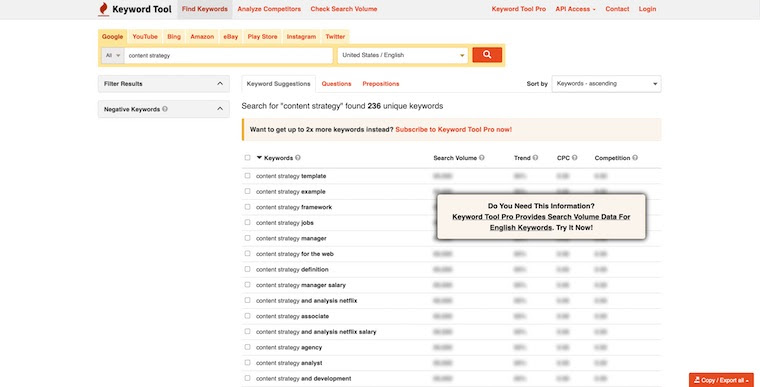The image size is (760, 387).
Task: Click help icon beside Negative Keywords
Action: tap(165, 109)
